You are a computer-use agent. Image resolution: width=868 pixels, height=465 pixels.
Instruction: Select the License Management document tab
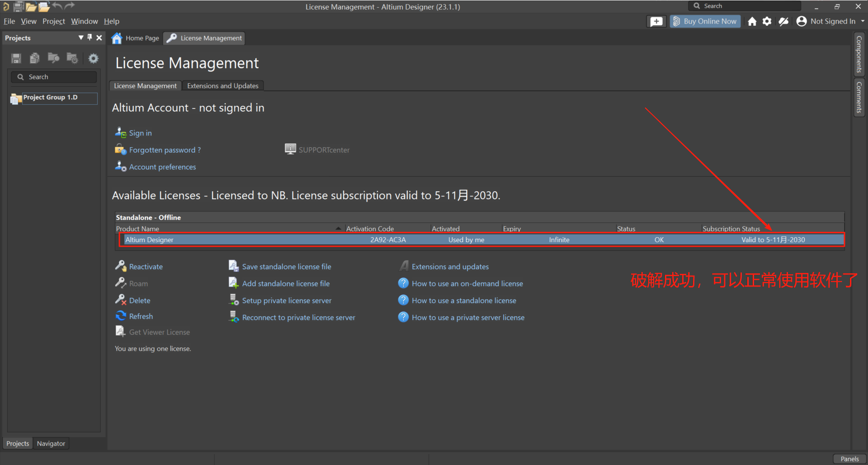(x=204, y=38)
